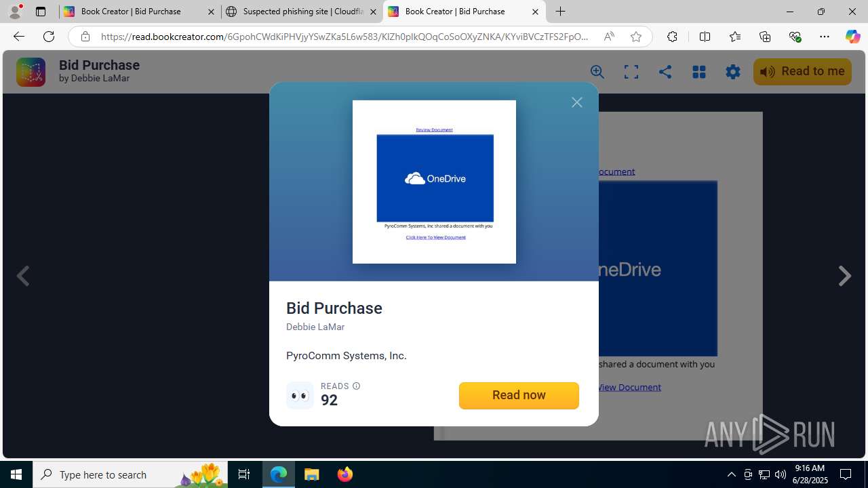Click the reads info icon
The height and width of the screenshot is (488, 868).
click(356, 386)
